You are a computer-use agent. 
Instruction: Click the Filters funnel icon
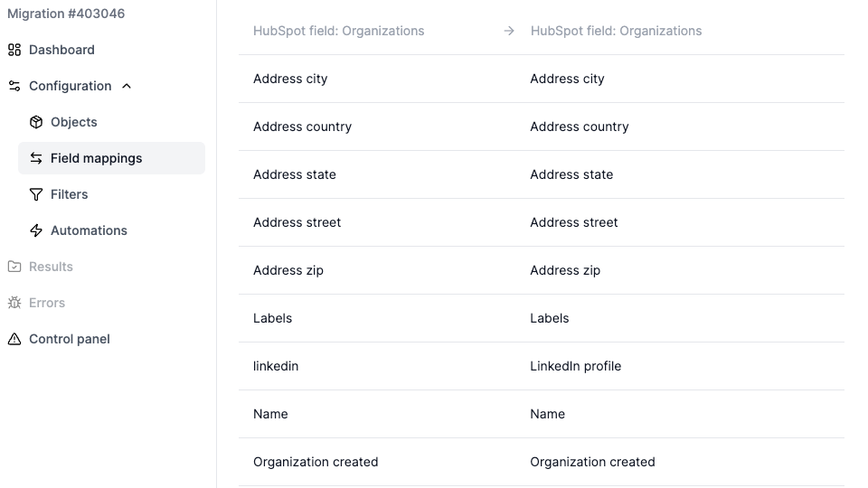pyautogui.click(x=36, y=194)
